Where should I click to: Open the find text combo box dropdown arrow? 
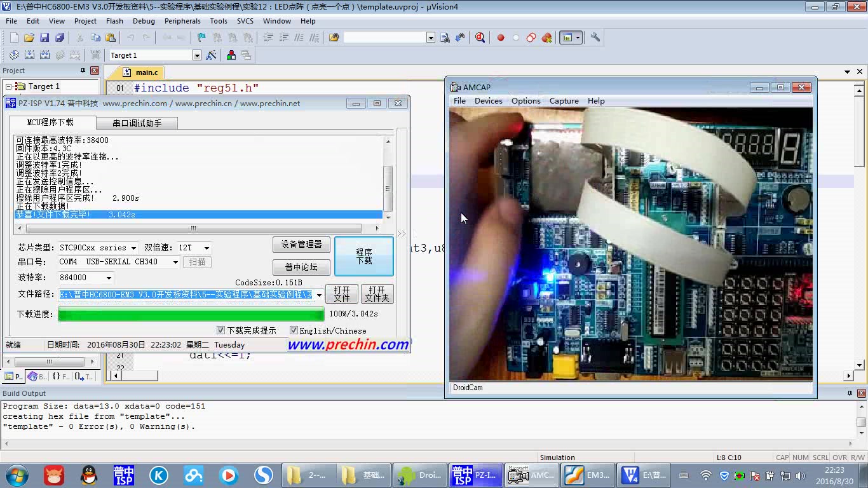click(x=431, y=37)
